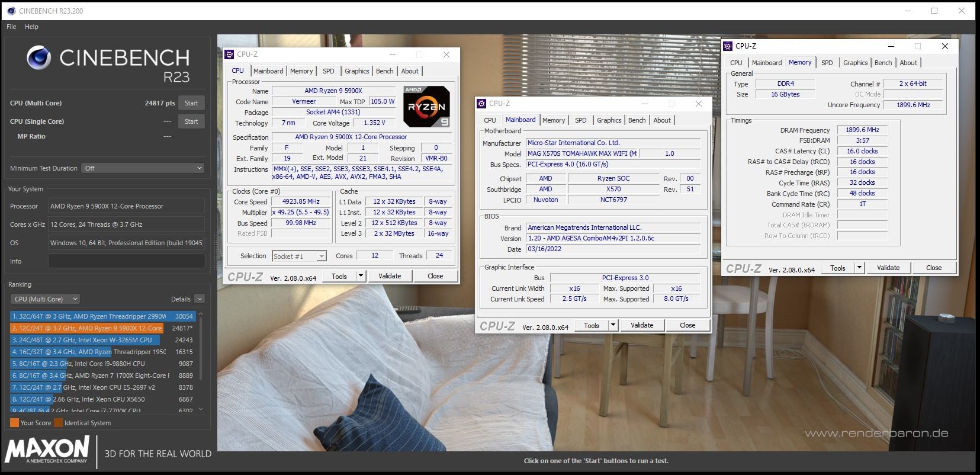Click the MAG X570S TOMAHAWK model field
The width and height of the screenshot is (980, 475).
pyautogui.click(x=582, y=153)
